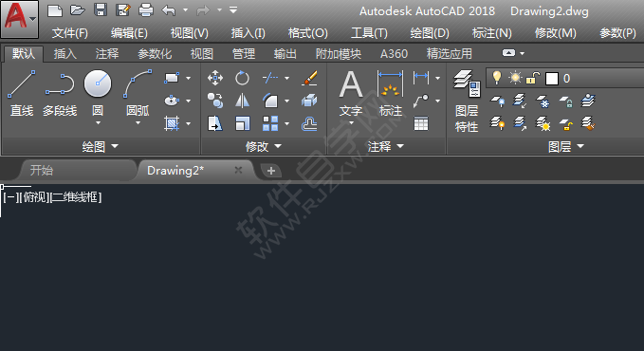
Task: Open Layer Properties (图层特性) manager
Action: tap(467, 101)
